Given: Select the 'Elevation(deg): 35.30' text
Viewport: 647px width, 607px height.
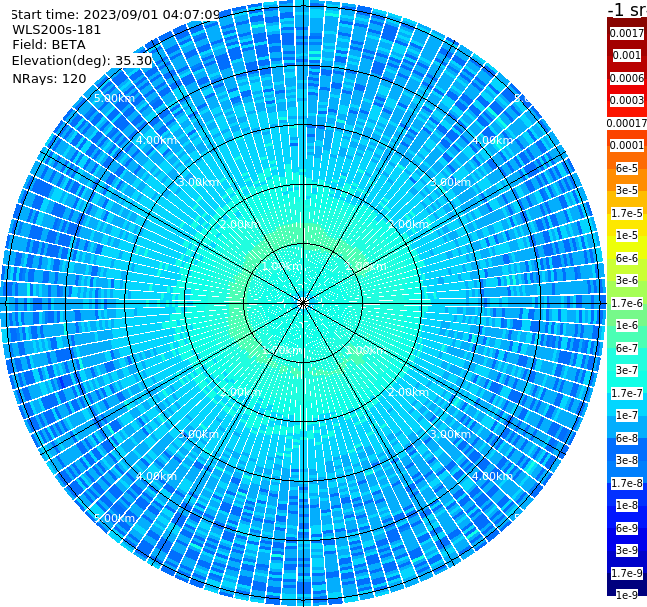Looking at the screenshot, I should point(82,61).
